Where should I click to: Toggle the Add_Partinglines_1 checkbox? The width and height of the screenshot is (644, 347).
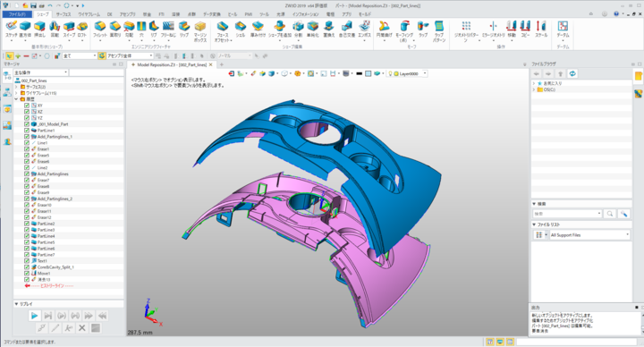tap(27, 136)
